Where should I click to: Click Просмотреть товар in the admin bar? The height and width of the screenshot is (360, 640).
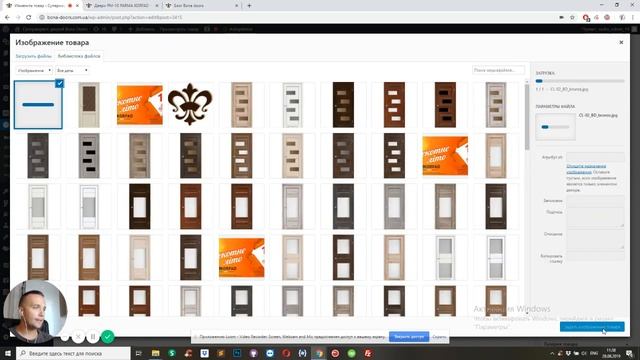[179, 29]
